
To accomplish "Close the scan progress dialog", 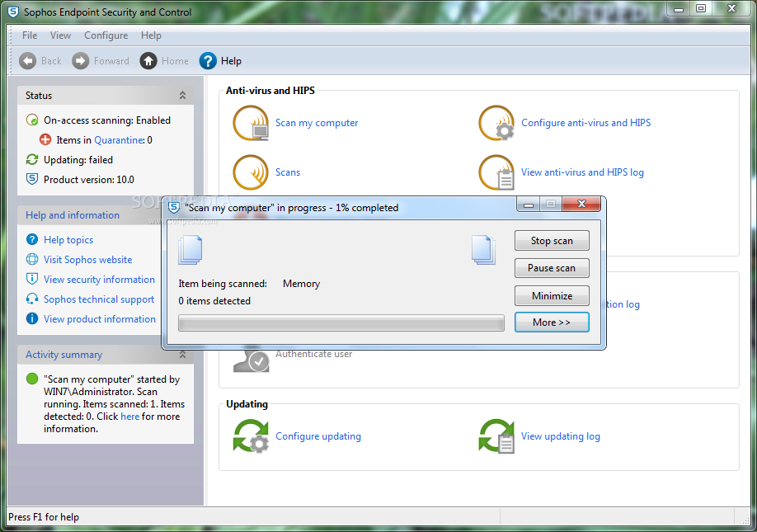I will [581, 204].
